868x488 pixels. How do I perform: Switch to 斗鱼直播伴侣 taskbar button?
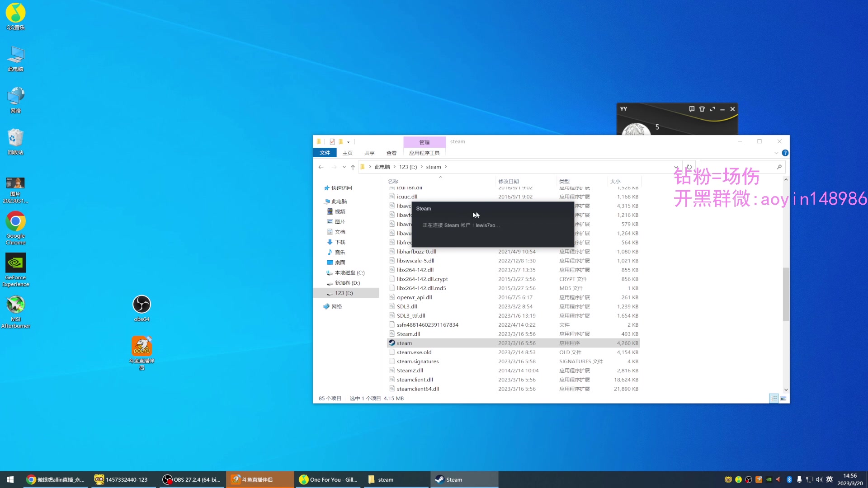(x=259, y=479)
